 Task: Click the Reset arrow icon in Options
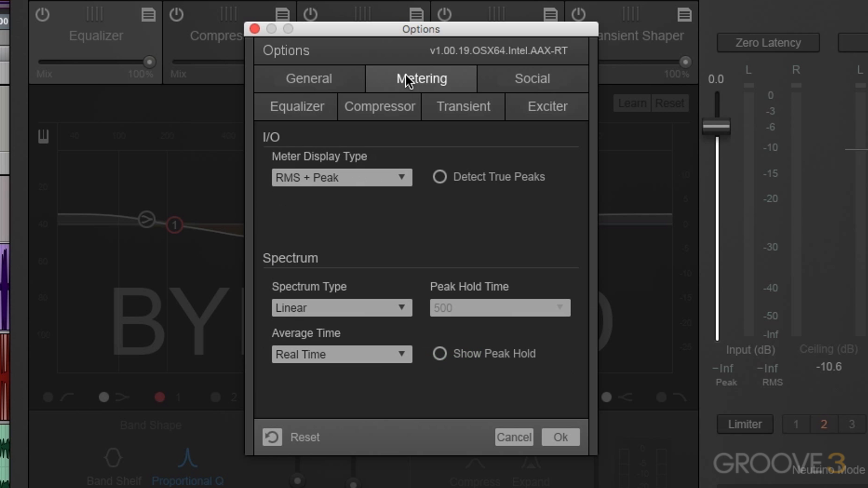[272, 437]
